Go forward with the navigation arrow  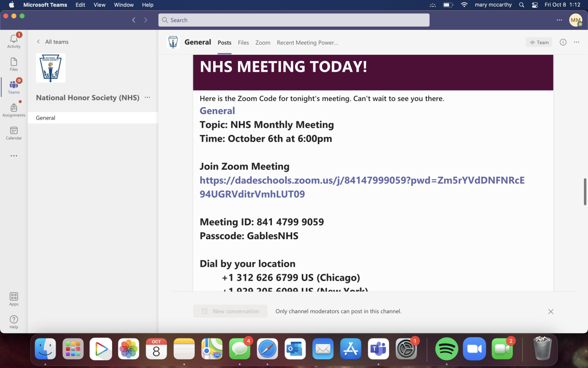(146, 20)
